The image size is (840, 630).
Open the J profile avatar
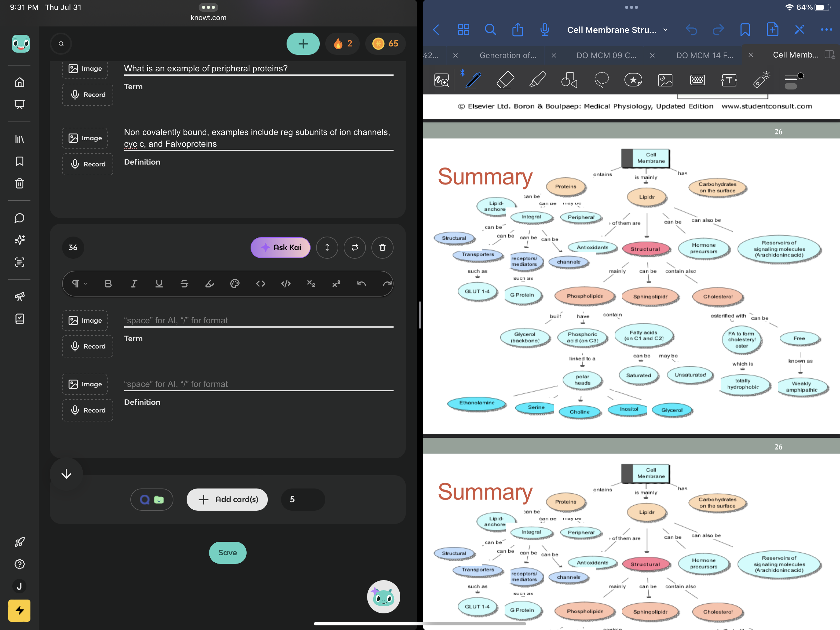(x=19, y=586)
